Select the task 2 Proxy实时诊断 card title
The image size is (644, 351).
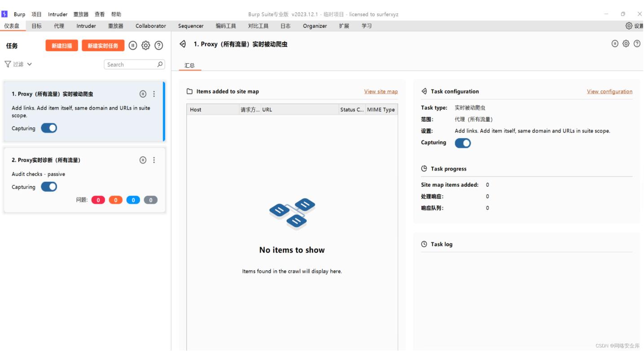pos(46,160)
